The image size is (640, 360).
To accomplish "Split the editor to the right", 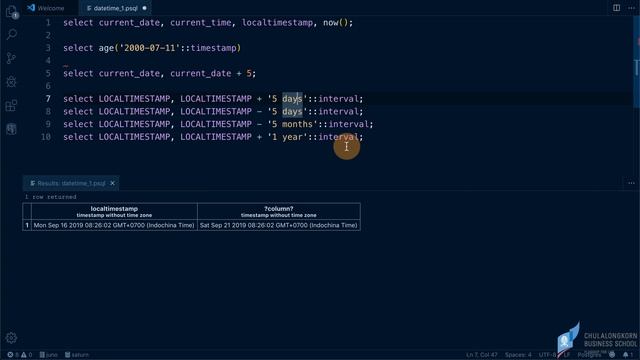I will [x=616, y=8].
